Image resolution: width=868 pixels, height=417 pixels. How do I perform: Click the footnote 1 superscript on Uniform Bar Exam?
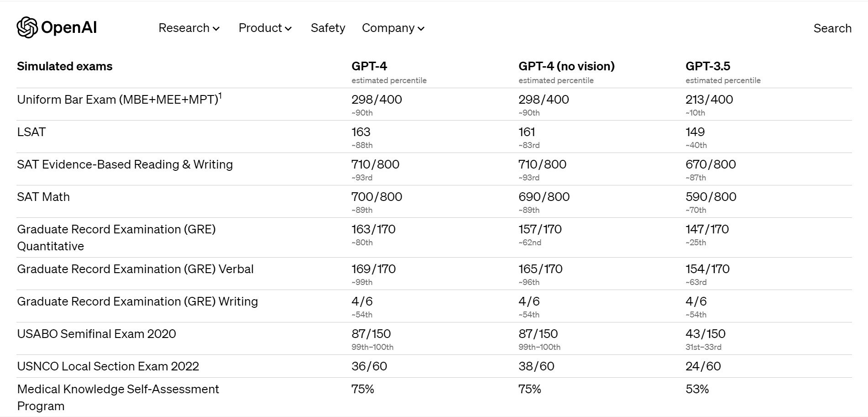(x=220, y=96)
